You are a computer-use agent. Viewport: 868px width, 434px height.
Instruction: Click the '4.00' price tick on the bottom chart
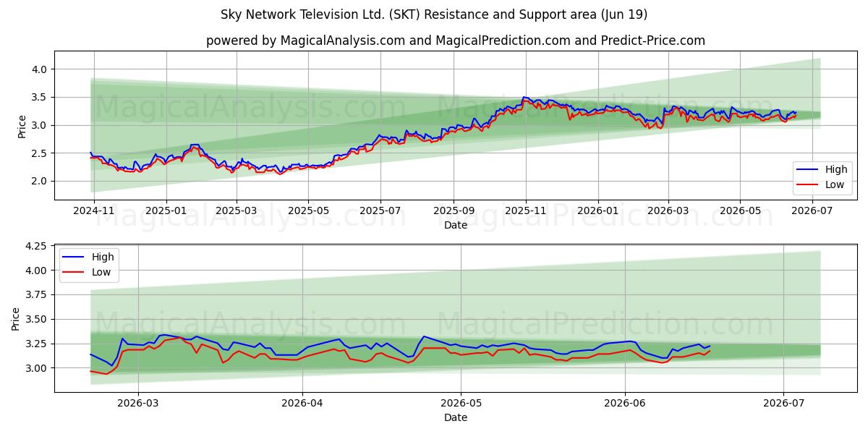38,271
